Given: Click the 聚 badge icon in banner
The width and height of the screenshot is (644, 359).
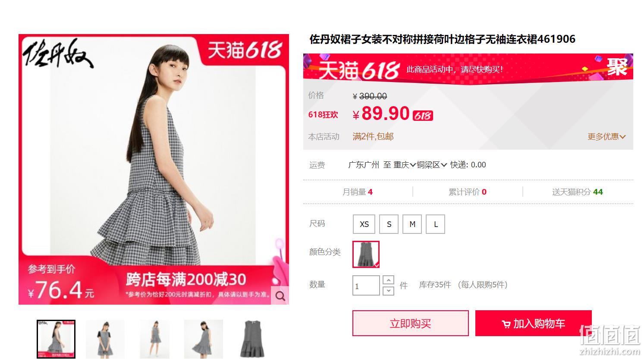Looking at the screenshot, I should 617,67.
